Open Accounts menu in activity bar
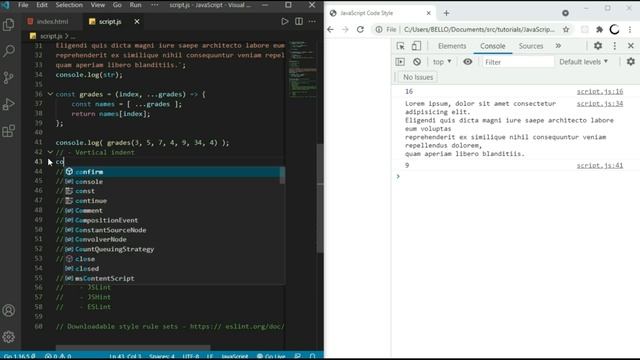 click(9, 311)
